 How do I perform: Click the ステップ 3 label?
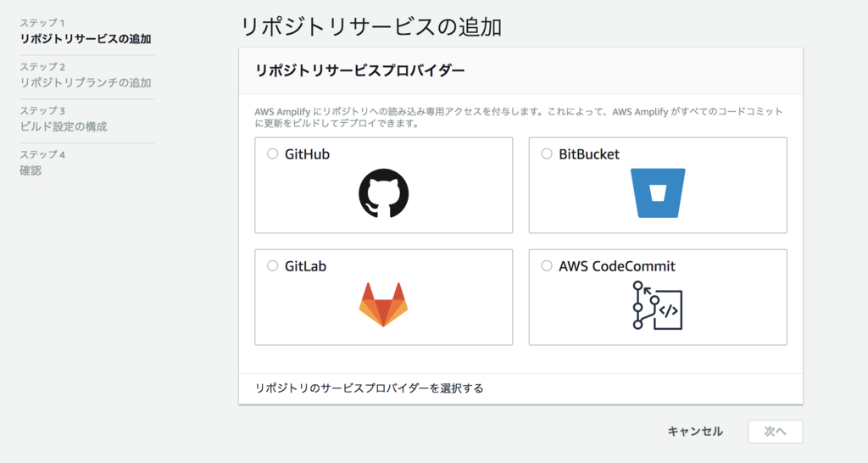(x=42, y=110)
